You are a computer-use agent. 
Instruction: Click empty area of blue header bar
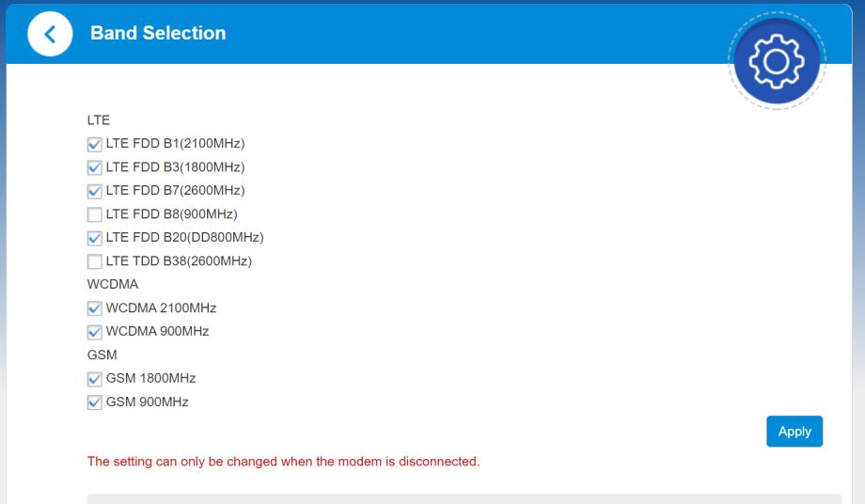[x=470, y=34]
